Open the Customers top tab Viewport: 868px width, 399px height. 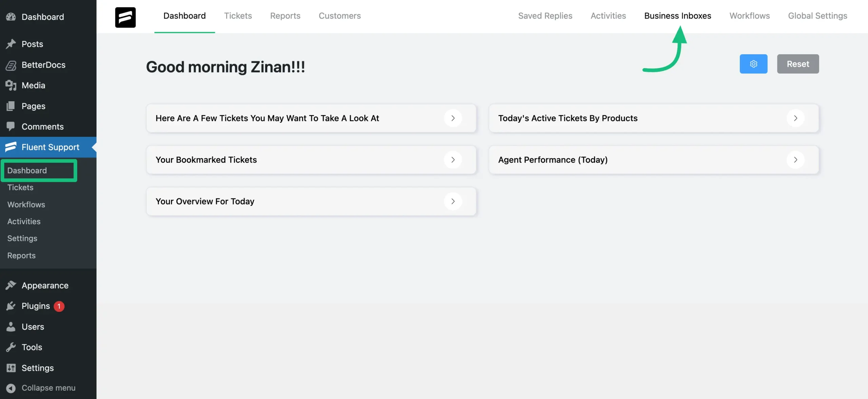coord(340,16)
